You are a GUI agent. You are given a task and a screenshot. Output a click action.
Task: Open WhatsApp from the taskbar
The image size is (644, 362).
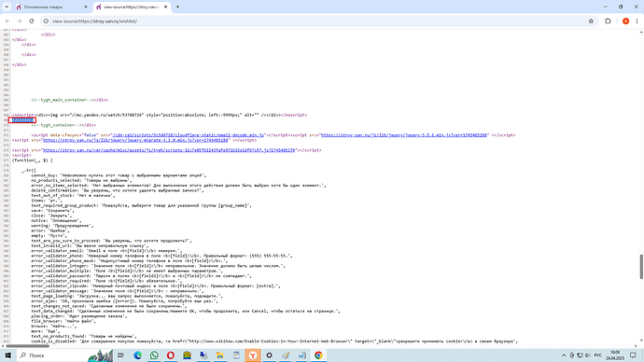click(154, 355)
